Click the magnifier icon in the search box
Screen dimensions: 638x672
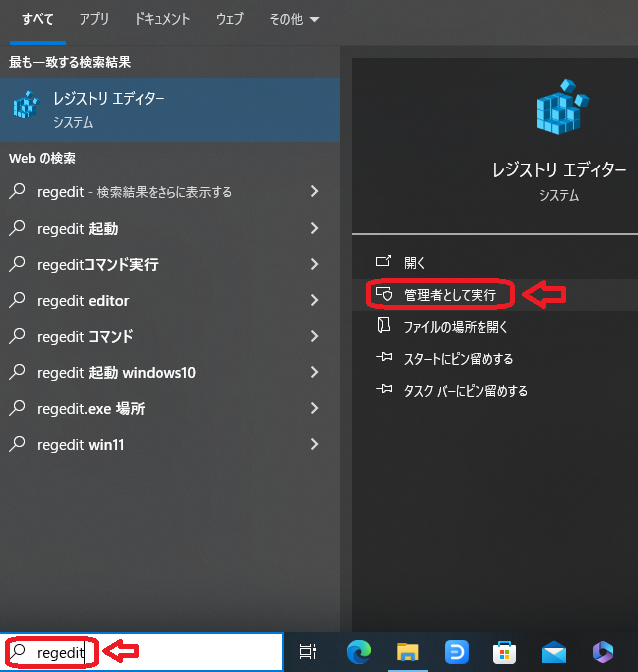[x=18, y=651]
